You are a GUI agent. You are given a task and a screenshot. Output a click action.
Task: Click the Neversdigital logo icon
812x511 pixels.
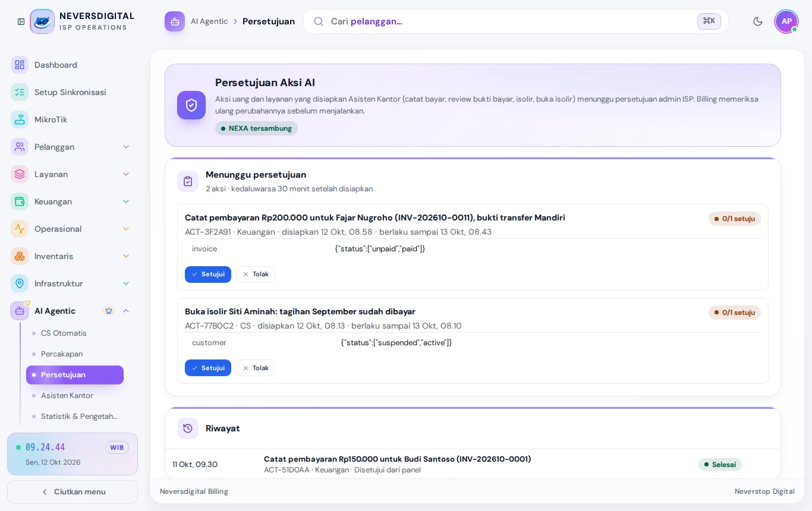pos(42,21)
